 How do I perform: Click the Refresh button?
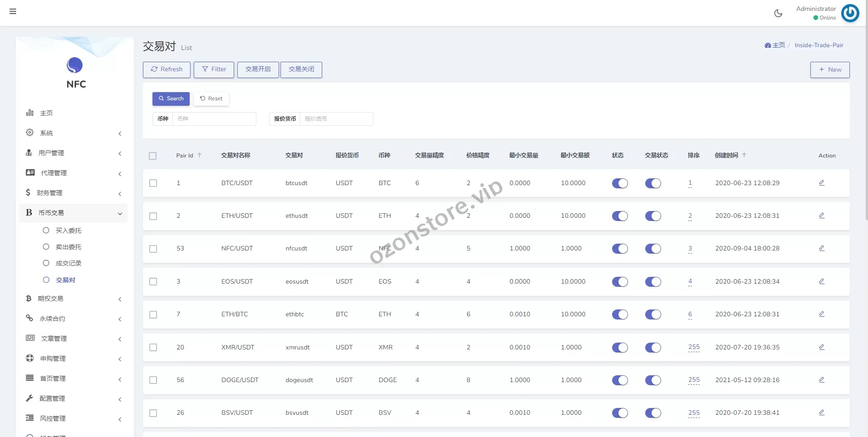[x=167, y=69]
